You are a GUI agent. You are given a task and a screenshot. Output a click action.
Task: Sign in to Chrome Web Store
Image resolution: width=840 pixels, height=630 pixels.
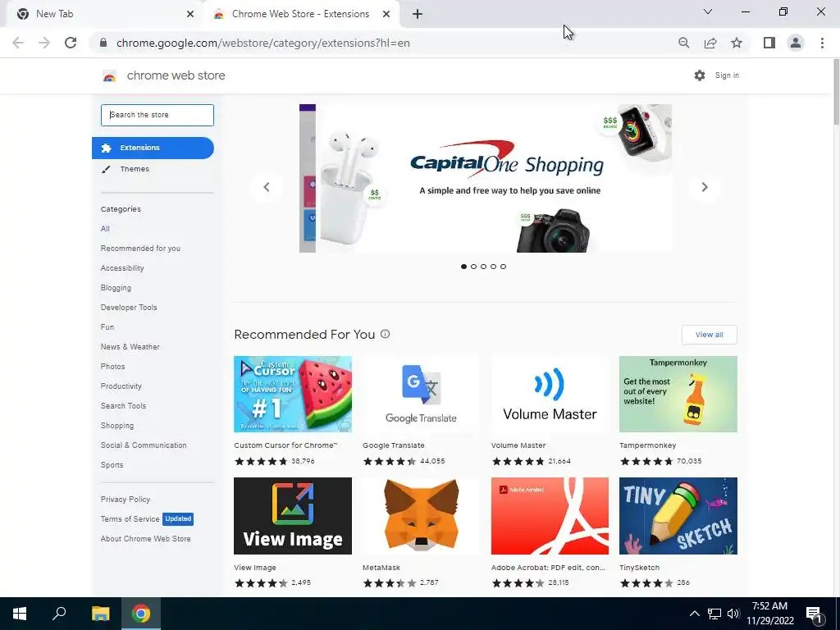(x=727, y=75)
